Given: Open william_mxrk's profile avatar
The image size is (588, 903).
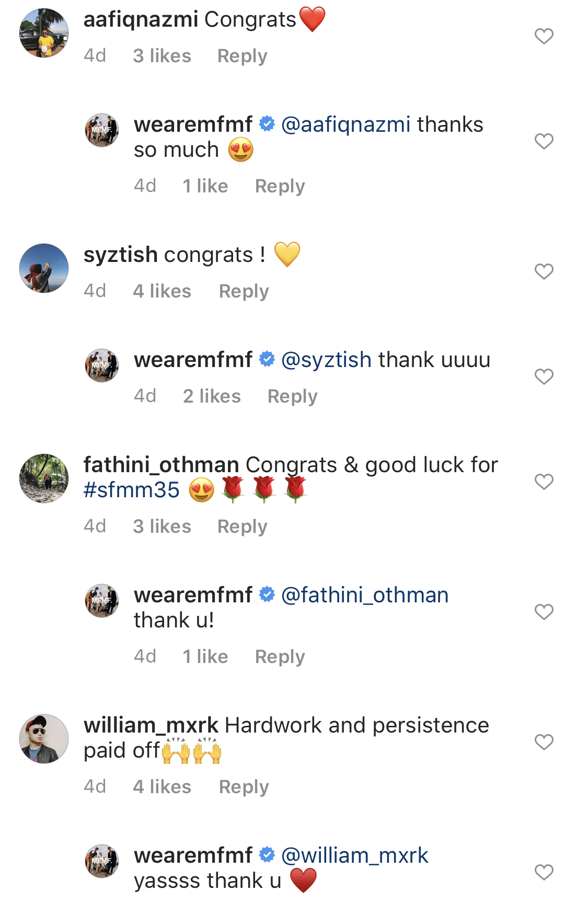Looking at the screenshot, I should click(44, 739).
